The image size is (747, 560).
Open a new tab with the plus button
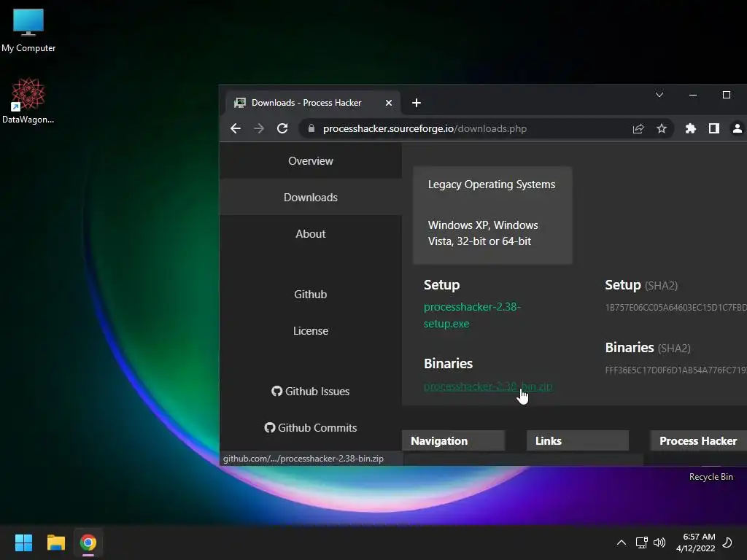[417, 103]
